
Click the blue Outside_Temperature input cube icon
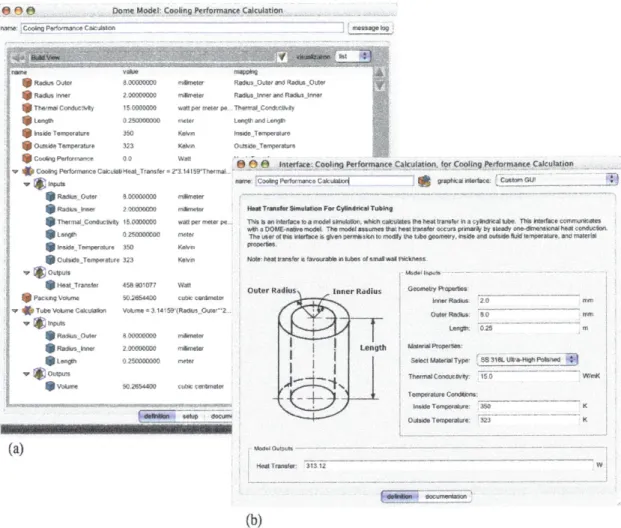50,260
